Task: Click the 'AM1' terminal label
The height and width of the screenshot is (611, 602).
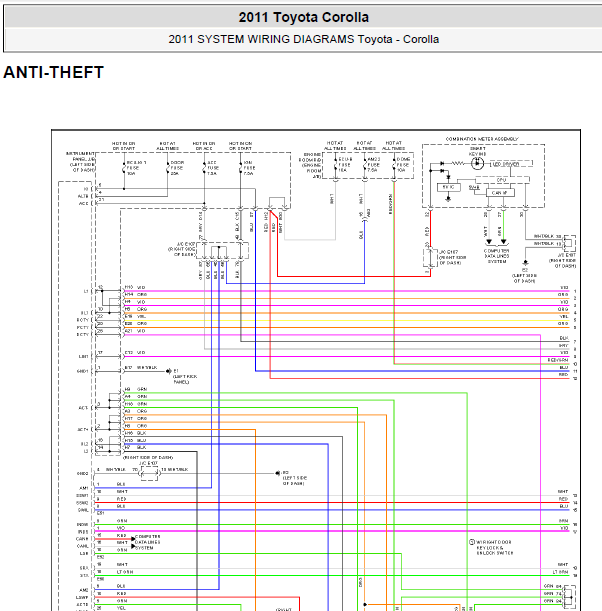Action: (84, 488)
